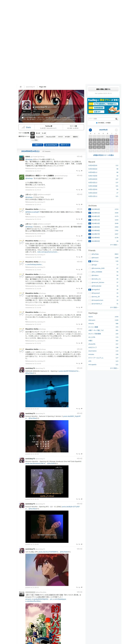Open the home icon in the breadcrumb

coord(21,87)
